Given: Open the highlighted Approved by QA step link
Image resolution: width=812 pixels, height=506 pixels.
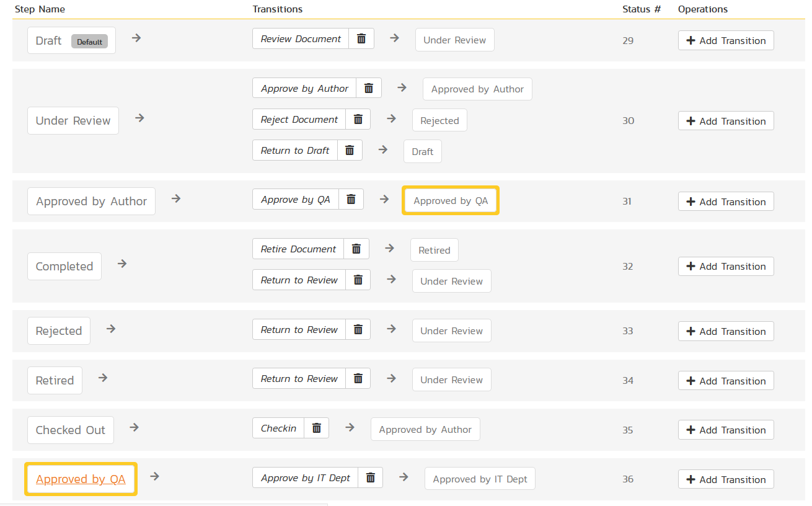Looking at the screenshot, I should [x=81, y=479].
